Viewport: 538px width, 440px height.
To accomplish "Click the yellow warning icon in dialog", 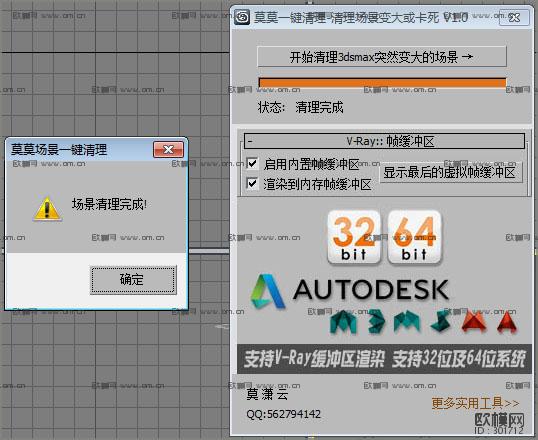I will pyautogui.click(x=47, y=208).
